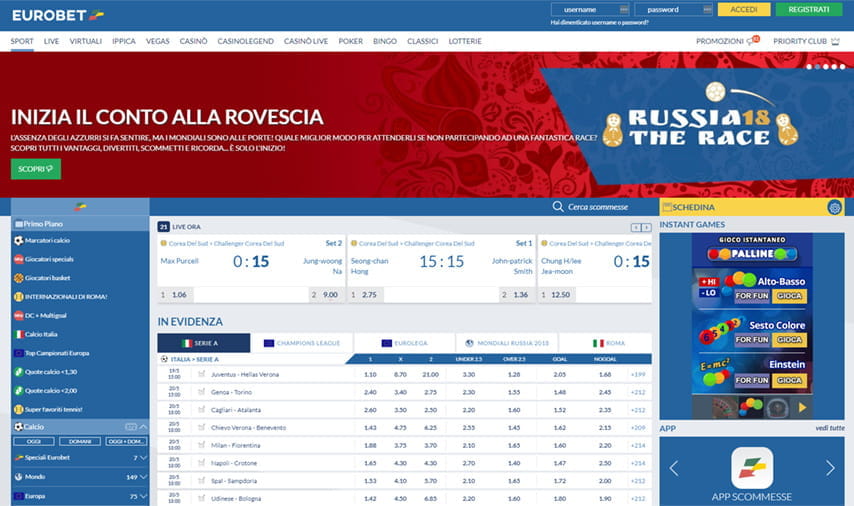Go to previous live match arrow
This screenshot has width=854, height=506.
(x=636, y=227)
